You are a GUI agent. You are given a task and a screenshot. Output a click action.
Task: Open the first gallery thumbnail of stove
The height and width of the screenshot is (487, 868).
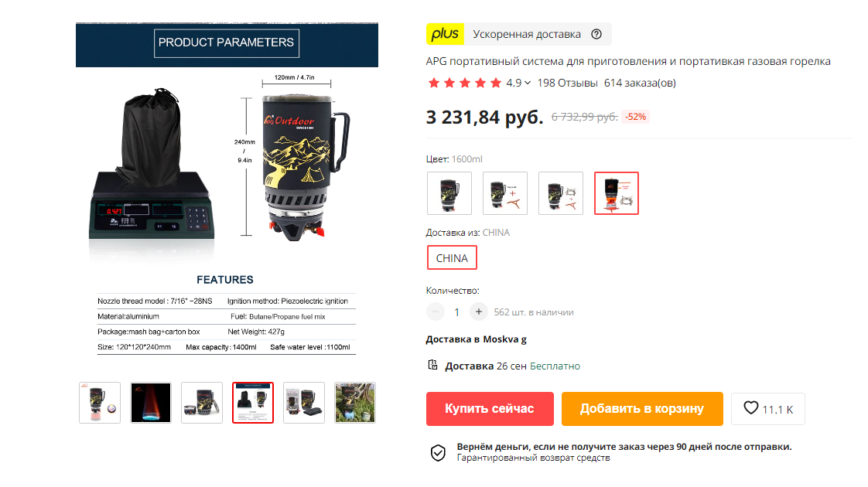click(100, 403)
